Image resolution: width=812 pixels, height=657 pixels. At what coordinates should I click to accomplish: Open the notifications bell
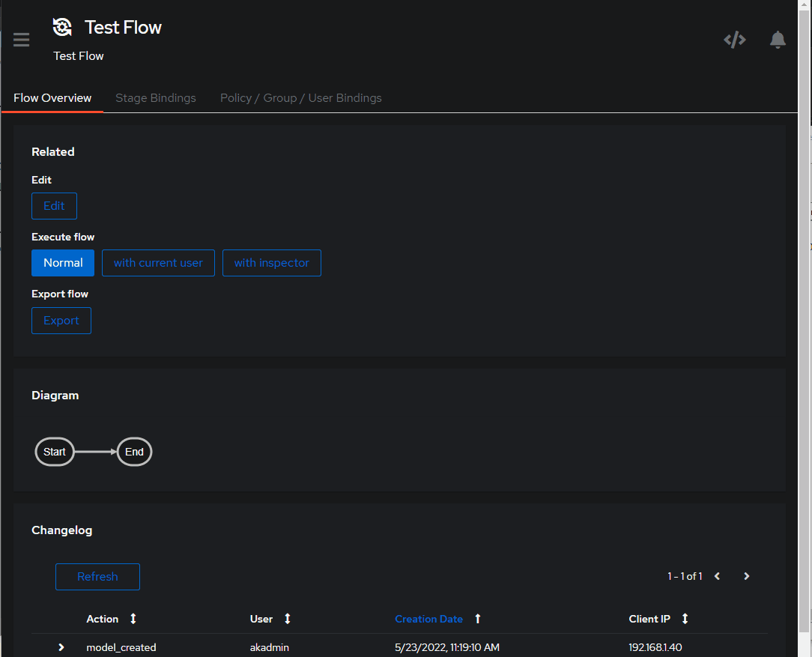pos(778,39)
